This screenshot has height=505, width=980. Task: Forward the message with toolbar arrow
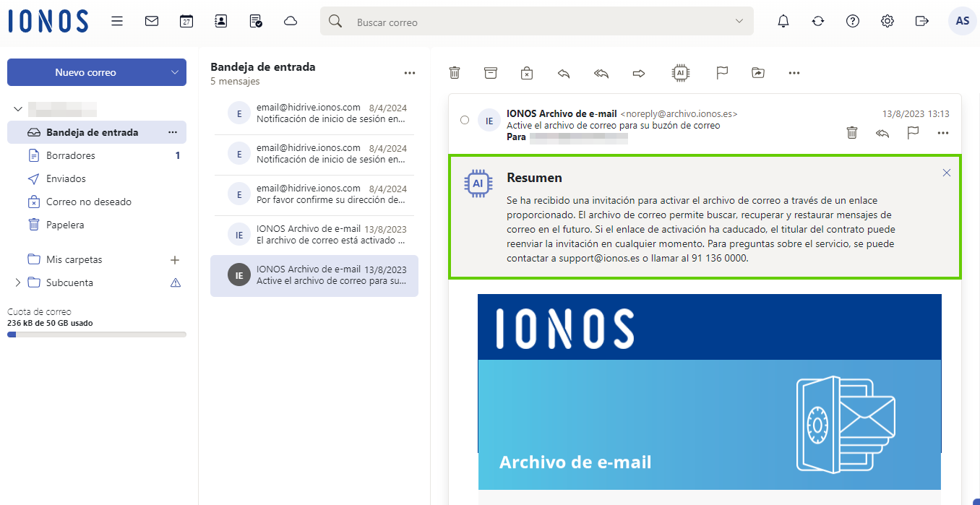(x=639, y=72)
